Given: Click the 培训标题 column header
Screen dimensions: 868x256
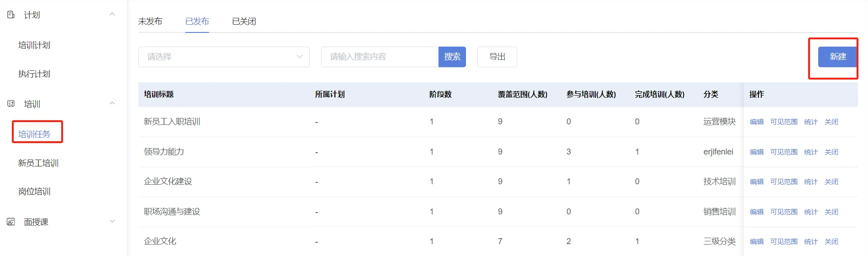Looking at the screenshot, I should tap(159, 94).
